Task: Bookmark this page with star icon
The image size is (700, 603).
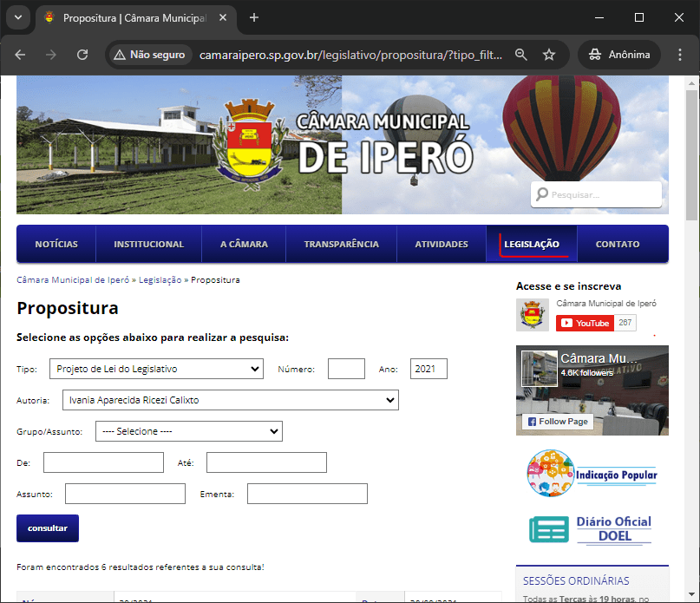Action: pos(548,55)
